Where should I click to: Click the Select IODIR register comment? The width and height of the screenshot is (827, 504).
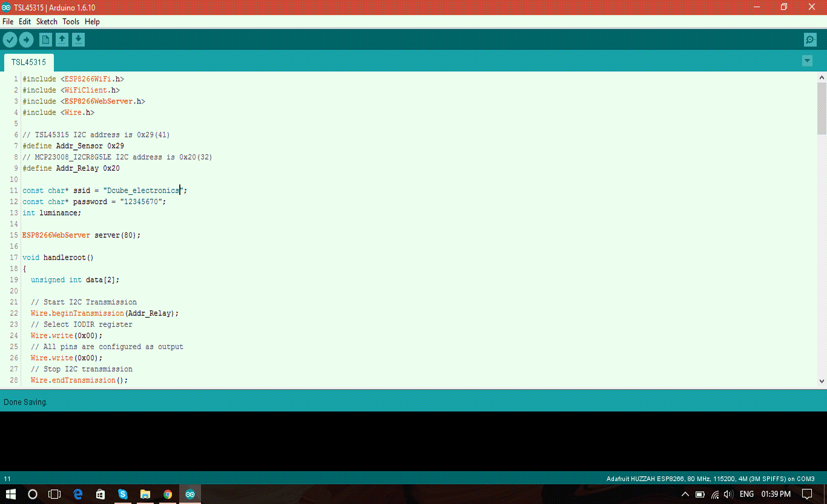point(82,324)
